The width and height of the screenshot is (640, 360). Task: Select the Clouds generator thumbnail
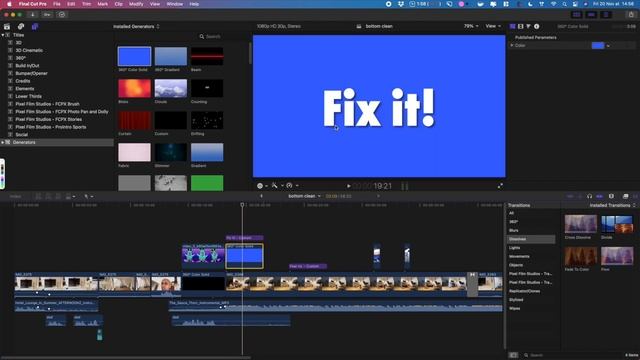pos(171,88)
